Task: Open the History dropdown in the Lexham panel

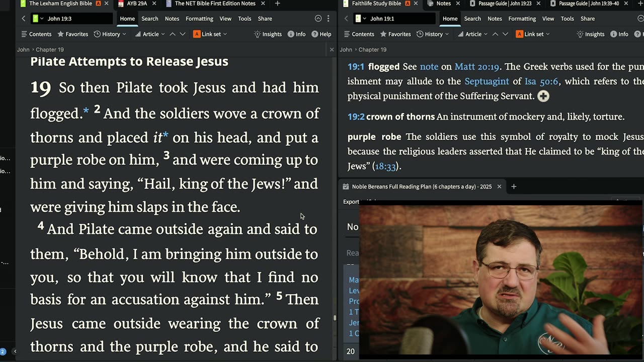Action: pos(110,34)
